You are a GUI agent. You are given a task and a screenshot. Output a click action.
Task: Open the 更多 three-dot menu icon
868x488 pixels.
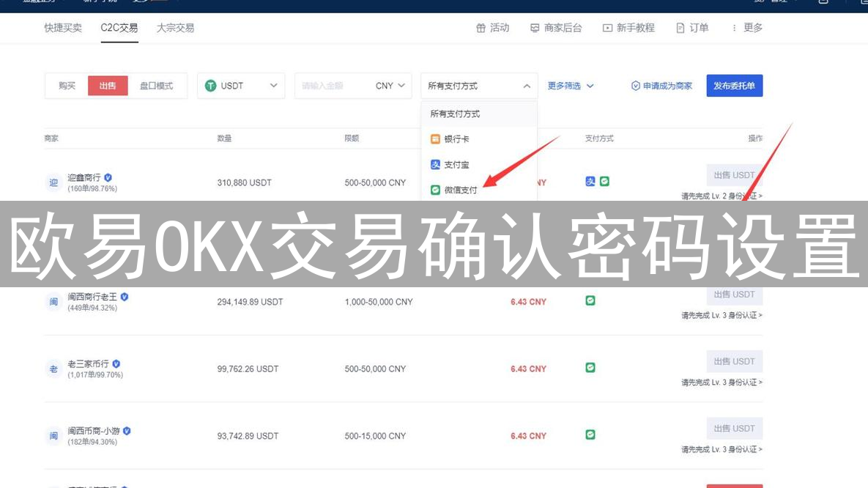734,29
